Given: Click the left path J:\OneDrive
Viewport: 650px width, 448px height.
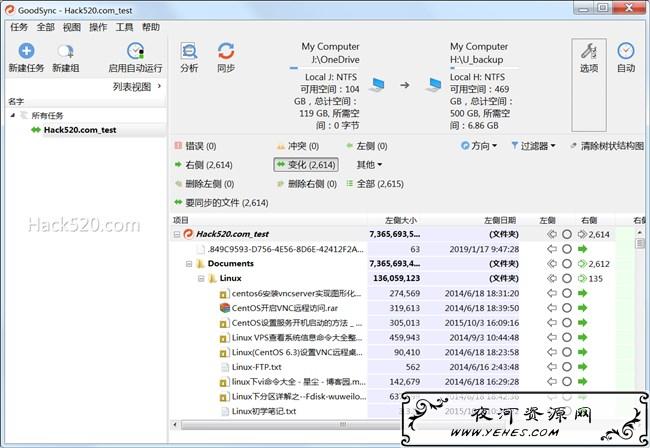Looking at the screenshot, I should pos(335,60).
